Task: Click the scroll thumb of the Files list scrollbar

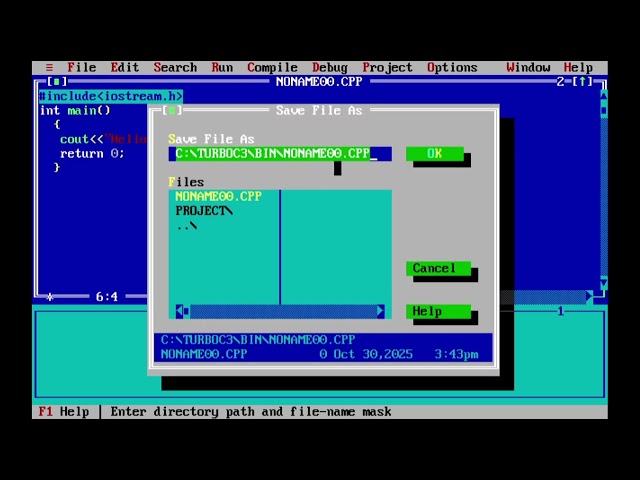Action: (186, 311)
